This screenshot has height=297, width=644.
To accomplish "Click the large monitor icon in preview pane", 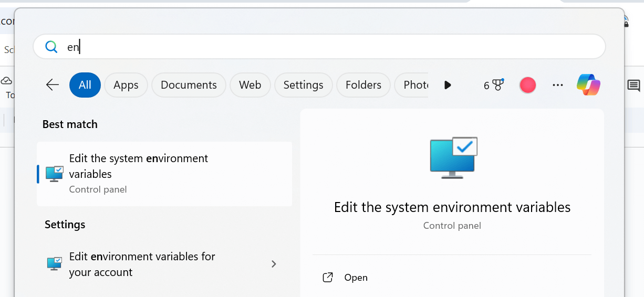I will (x=453, y=157).
